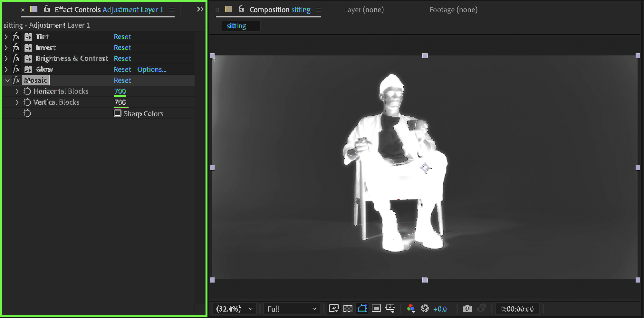Reset the Mosaic effect
The image size is (644, 318).
coord(122,81)
